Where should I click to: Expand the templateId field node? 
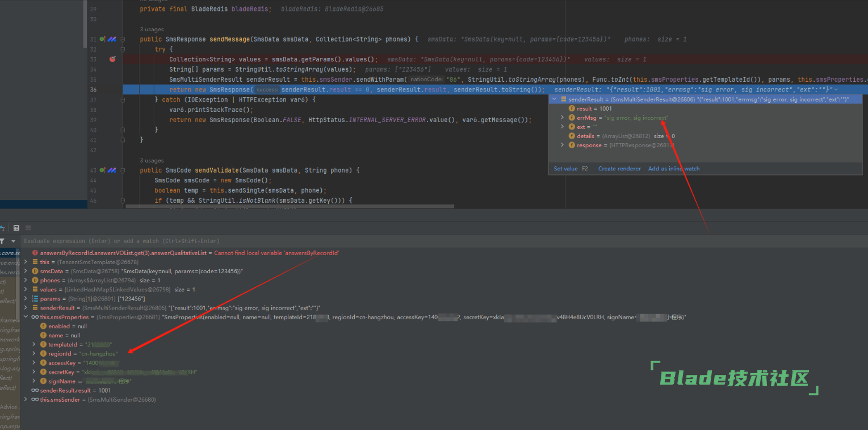coord(34,344)
